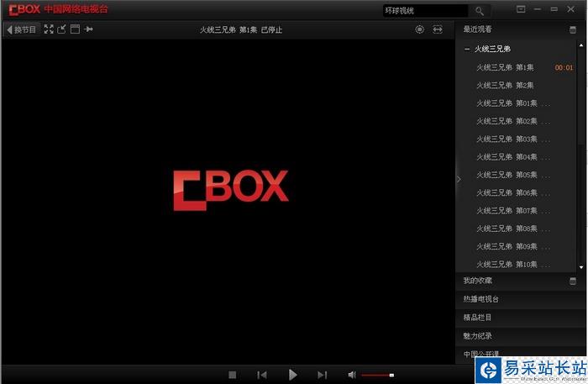Screen dimensions: 588x384
Task: Select 火线三兄弟 第10集 entry
Action: [x=513, y=265]
